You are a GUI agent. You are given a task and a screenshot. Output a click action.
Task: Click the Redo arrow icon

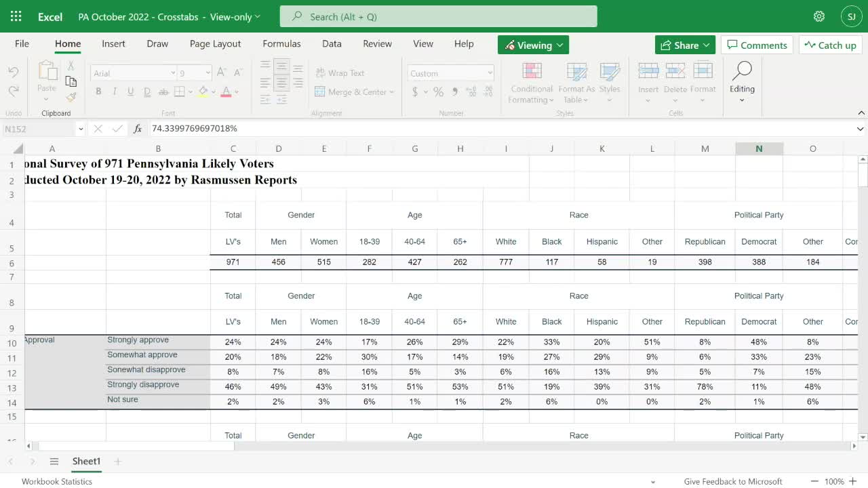(14, 90)
